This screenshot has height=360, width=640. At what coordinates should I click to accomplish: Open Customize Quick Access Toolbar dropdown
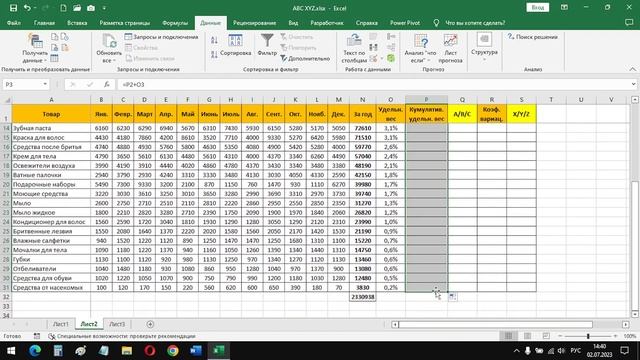tap(104, 8)
